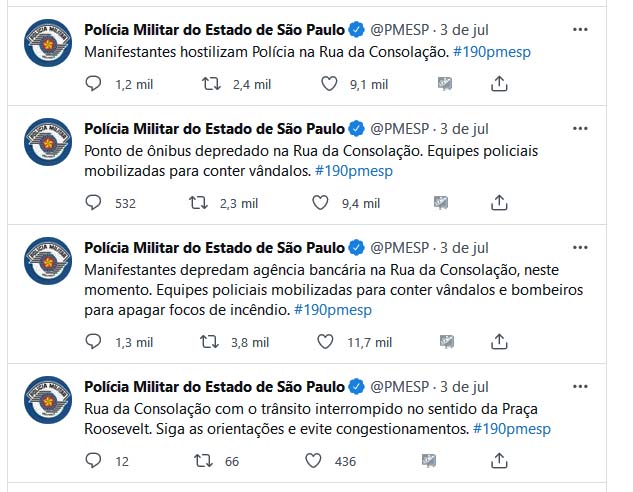Open more options on the Ponto de ônibus tweet
This screenshot has height=492, width=633.
click(580, 129)
